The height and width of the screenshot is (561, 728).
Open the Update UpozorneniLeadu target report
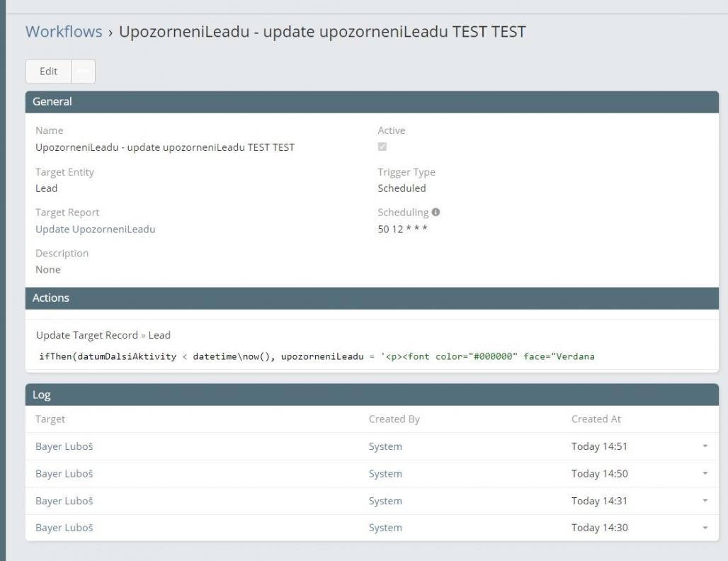[95, 229]
